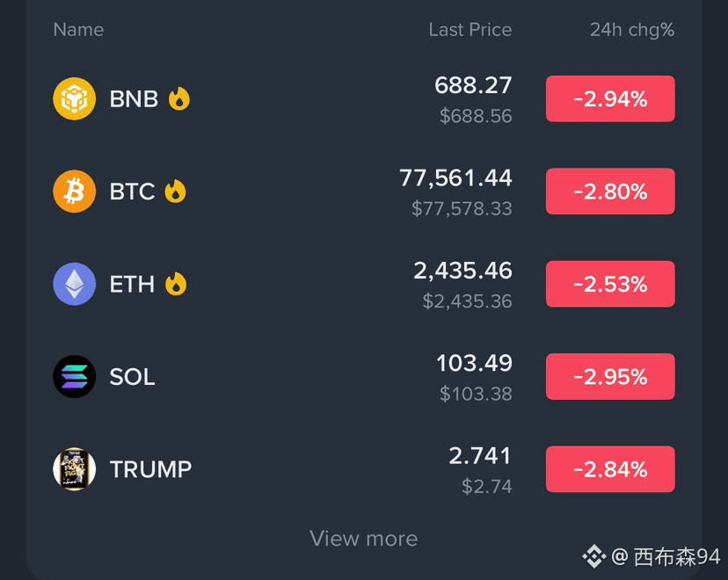Click the Bitcoin orange logo icon

click(x=74, y=192)
